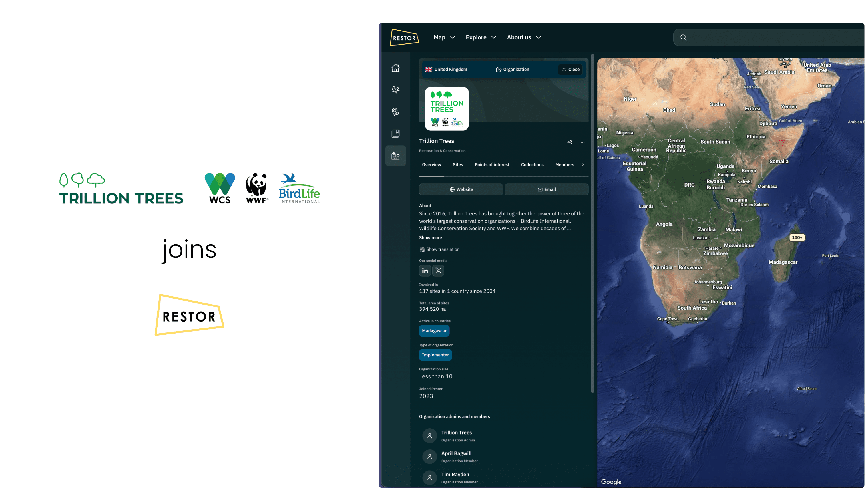Click the home icon in sidebar
Viewport: 868px width, 488px height.
coord(395,68)
